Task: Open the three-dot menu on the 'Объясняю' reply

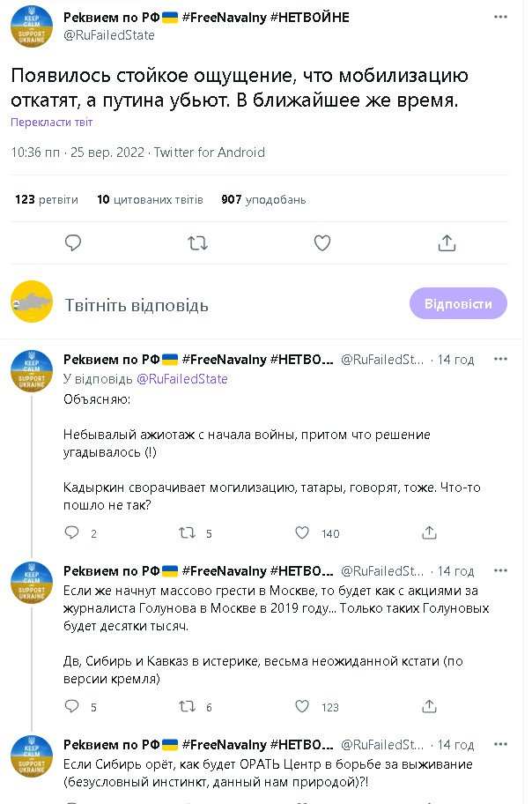Action: click(x=500, y=360)
